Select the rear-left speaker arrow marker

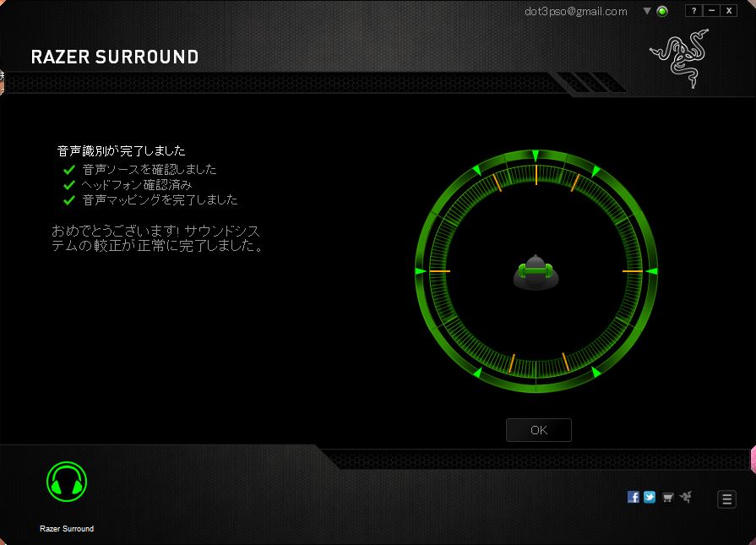pyautogui.click(x=477, y=373)
